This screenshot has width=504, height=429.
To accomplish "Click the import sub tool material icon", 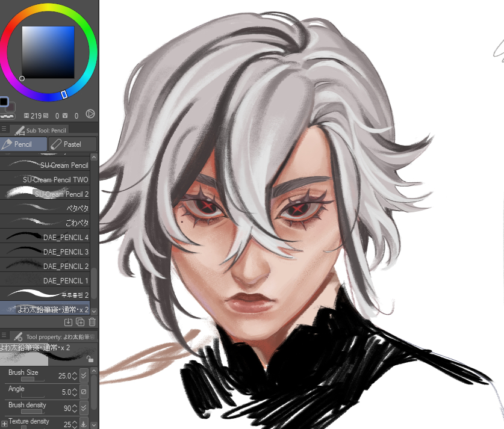I will [68, 323].
